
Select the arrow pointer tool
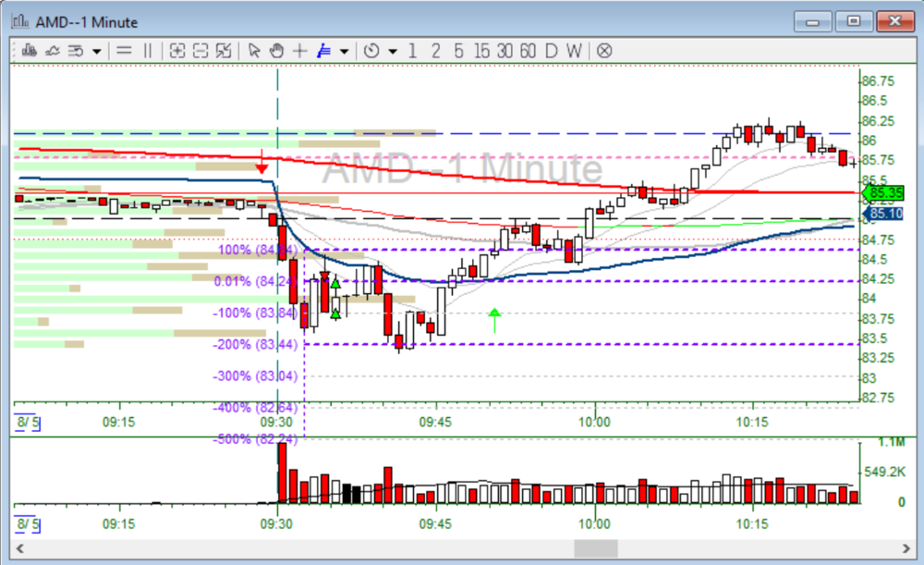tap(254, 51)
